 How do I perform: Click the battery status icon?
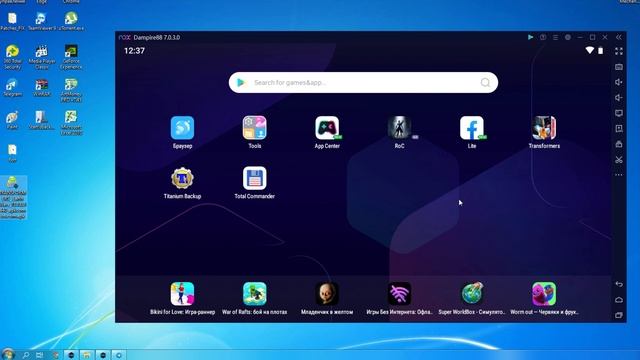[600, 51]
